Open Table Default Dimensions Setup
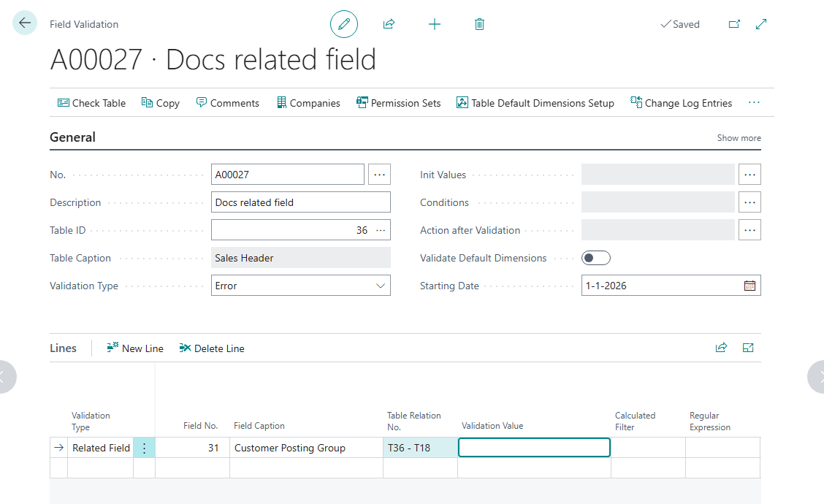The height and width of the screenshot is (504, 824). coord(535,103)
